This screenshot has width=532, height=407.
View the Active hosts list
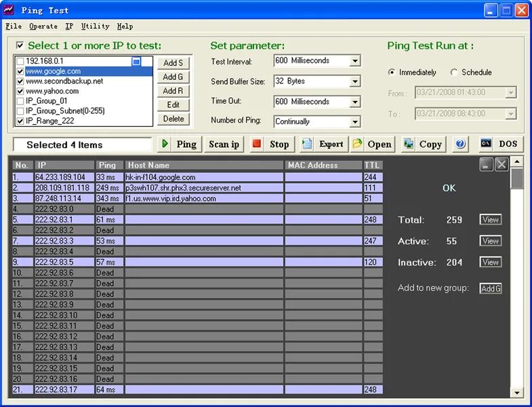tap(491, 241)
